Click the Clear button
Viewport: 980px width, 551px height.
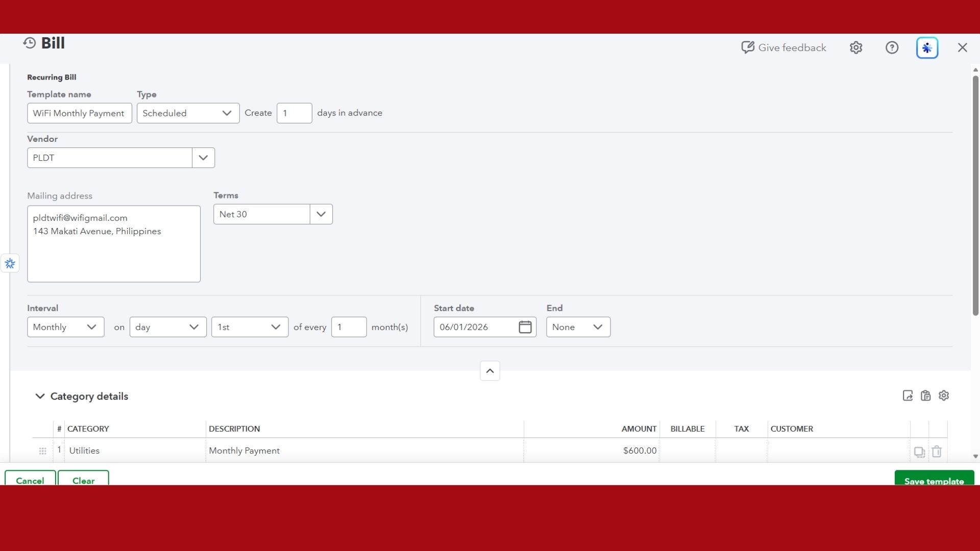click(83, 478)
